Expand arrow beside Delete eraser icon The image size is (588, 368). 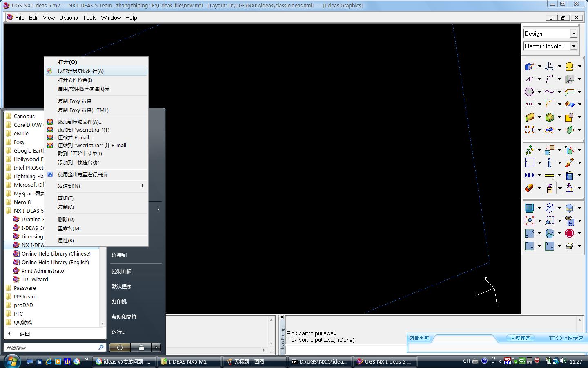[x=539, y=188]
